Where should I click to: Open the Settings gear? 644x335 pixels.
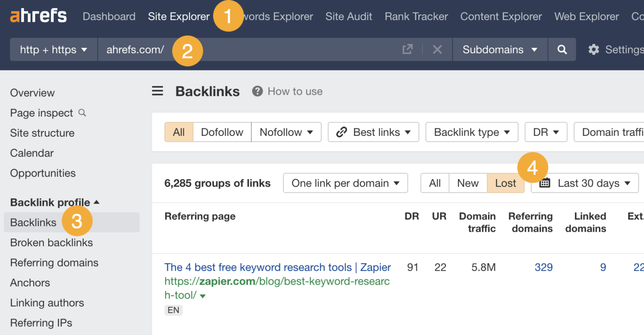pyautogui.click(x=594, y=49)
